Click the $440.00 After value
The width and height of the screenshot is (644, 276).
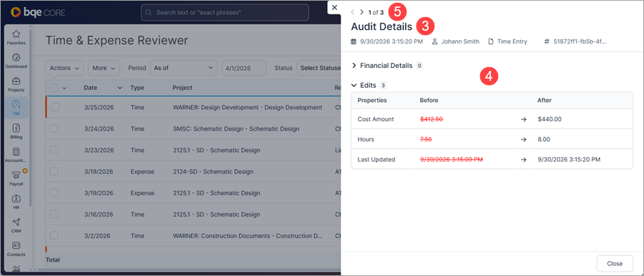(x=549, y=119)
